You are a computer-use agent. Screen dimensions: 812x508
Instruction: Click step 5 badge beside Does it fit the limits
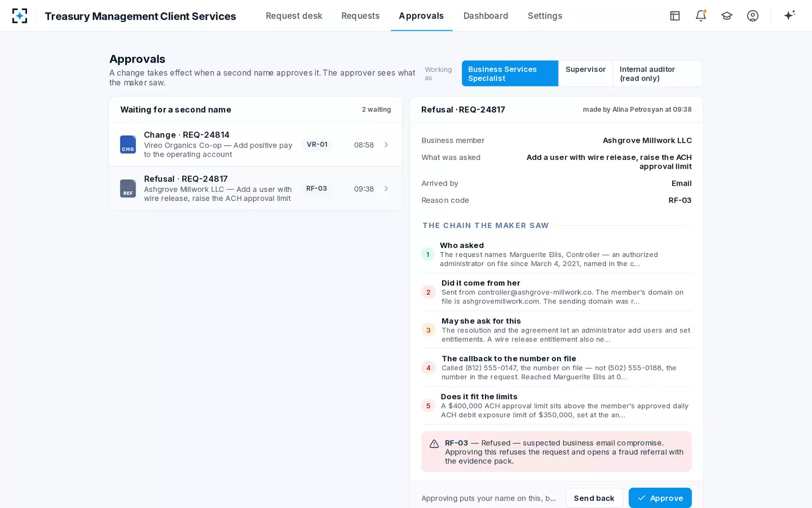428,406
